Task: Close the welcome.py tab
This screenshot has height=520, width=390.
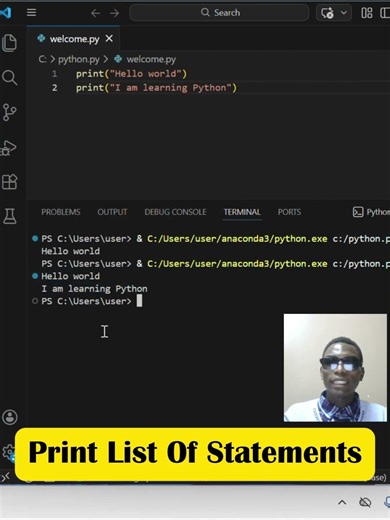Action: click(x=109, y=39)
